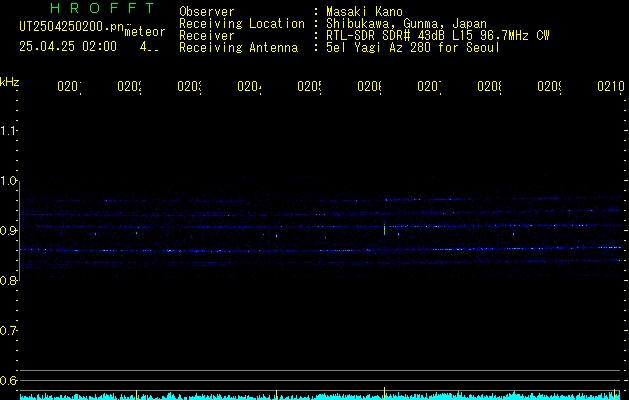Click the Receiving Antenna label
Viewport: 629px width, 400px height.
click(238, 48)
